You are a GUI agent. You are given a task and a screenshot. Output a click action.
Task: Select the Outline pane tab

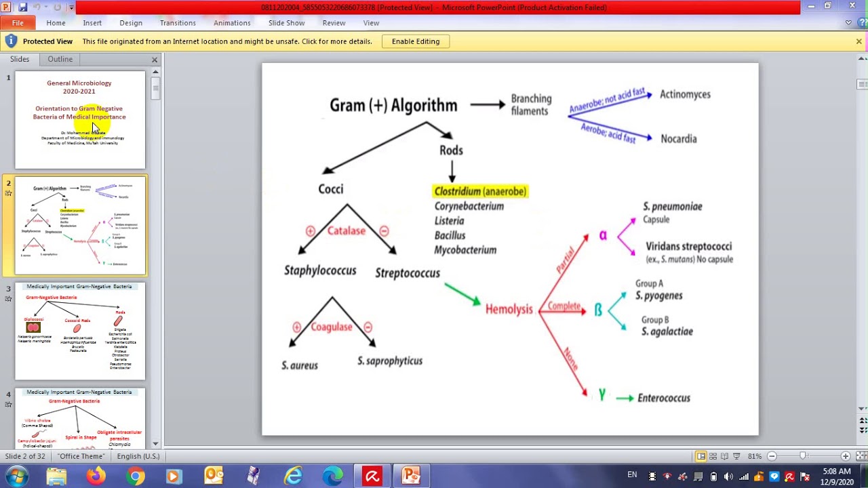(60, 59)
